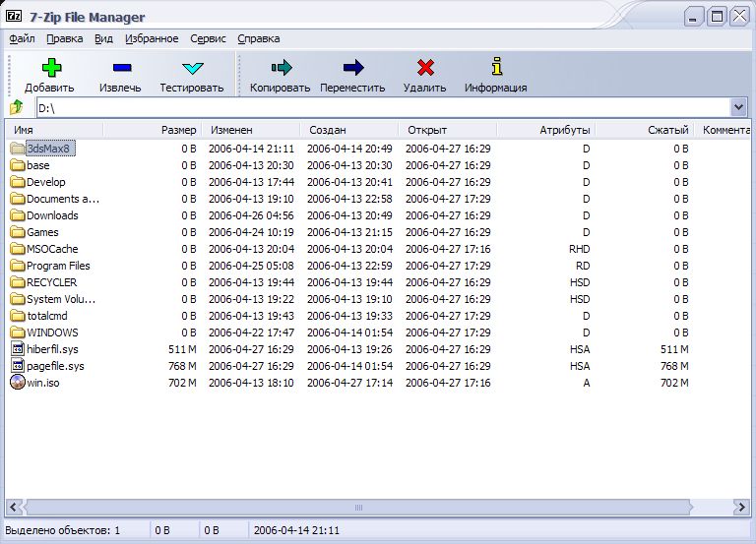Select the Documents a... folder icon

[x=18, y=199]
